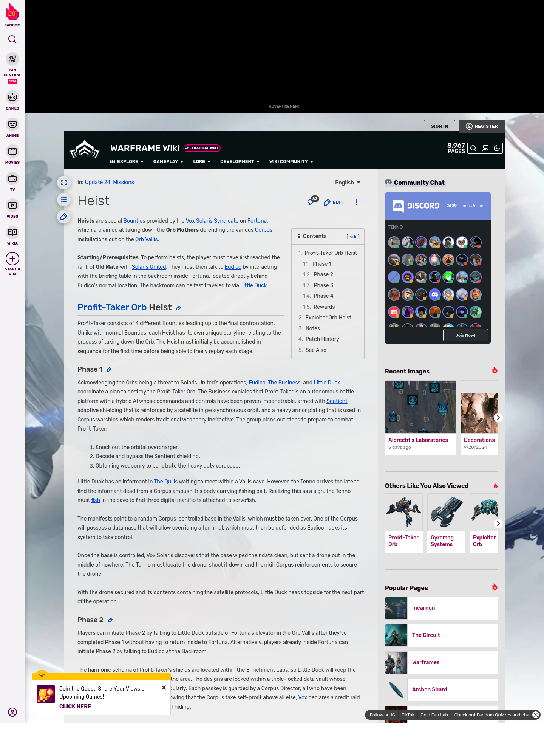Click the Register button
544x756 pixels.
click(x=482, y=126)
